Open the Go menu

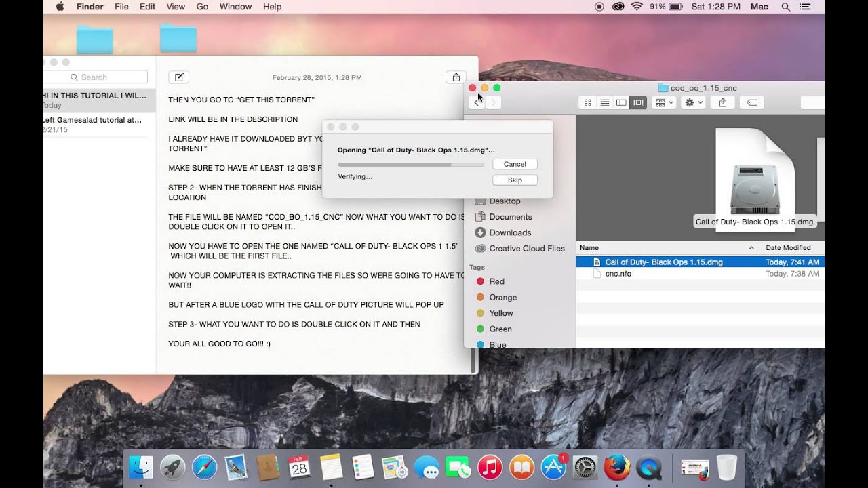tap(202, 7)
